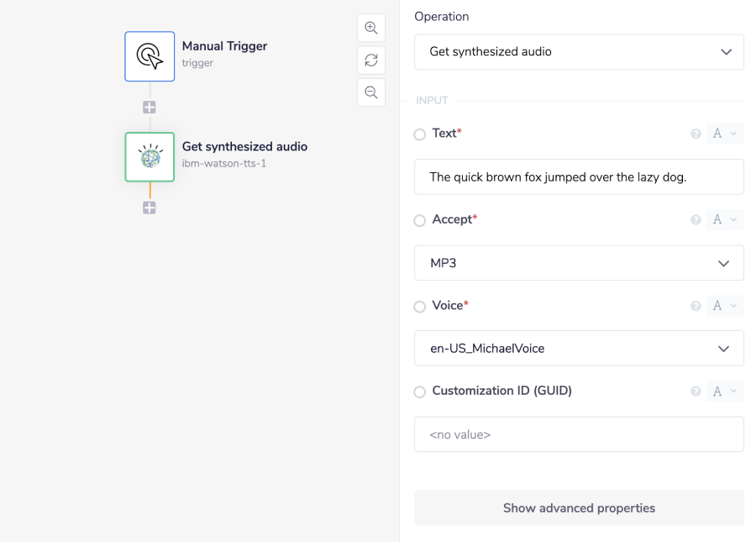The image size is (756, 542).
Task: Open the Operation dropdown
Action: pos(579,51)
